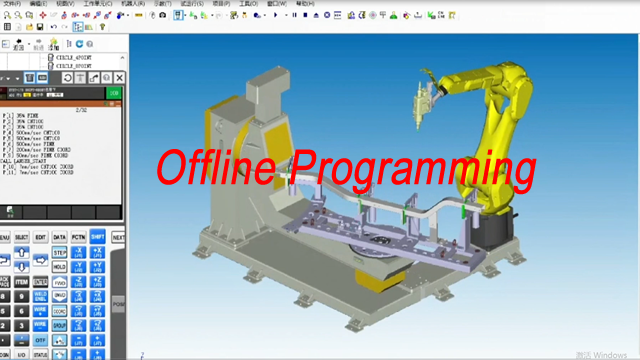
Task: Toggle WELD ENBL pendant key
Action: [x=40, y=297]
